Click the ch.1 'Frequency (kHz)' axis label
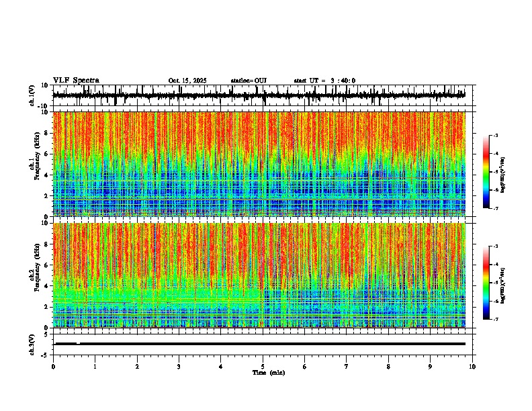532x411 pixels. click(37, 156)
